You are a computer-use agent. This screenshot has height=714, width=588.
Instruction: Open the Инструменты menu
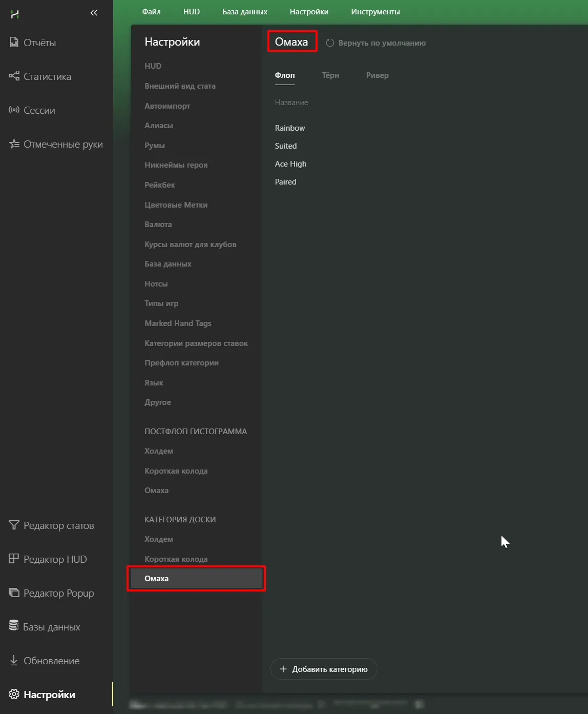375,12
